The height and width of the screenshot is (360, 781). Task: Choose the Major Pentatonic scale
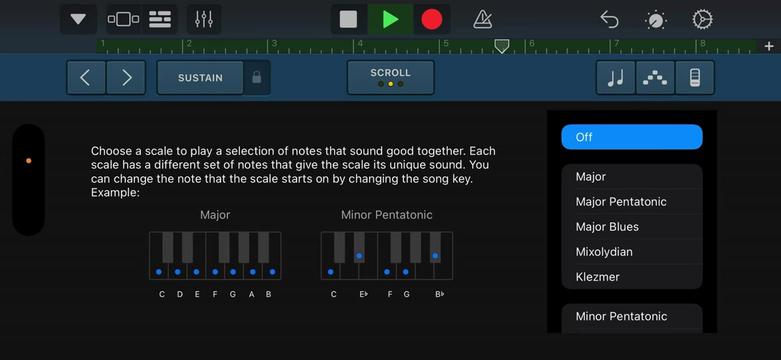632,202
